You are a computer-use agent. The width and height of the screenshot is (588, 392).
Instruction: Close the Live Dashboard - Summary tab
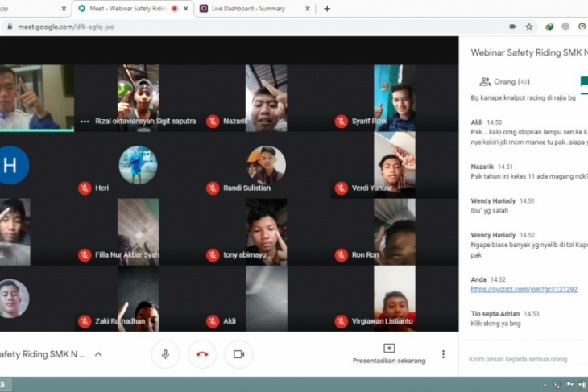click(x=308, y=9)
